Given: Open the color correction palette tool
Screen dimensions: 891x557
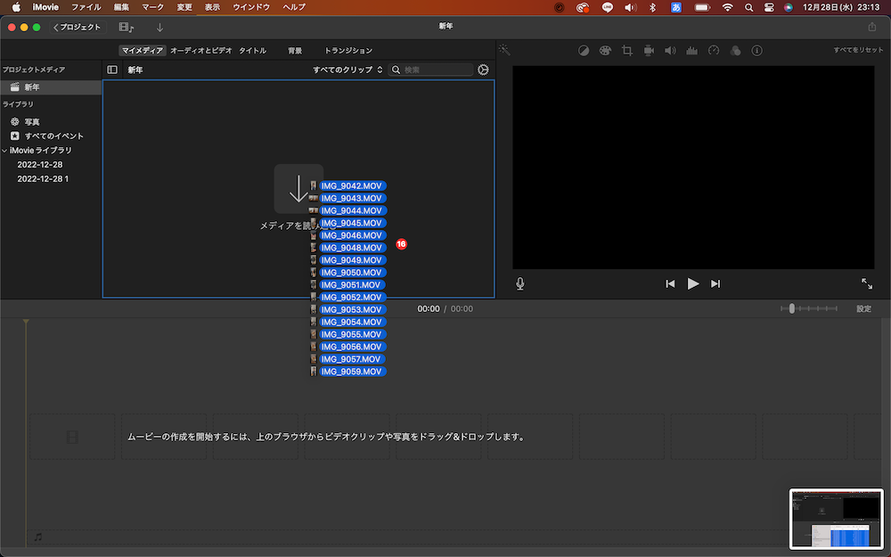Looking at the screenshot, I should pyautogui.click(x=606, y=50).
